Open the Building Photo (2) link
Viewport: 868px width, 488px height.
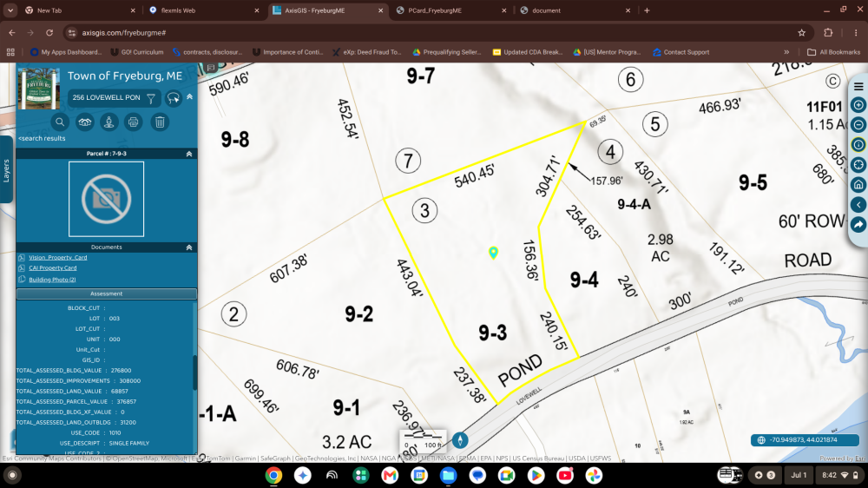pos(52,280)
